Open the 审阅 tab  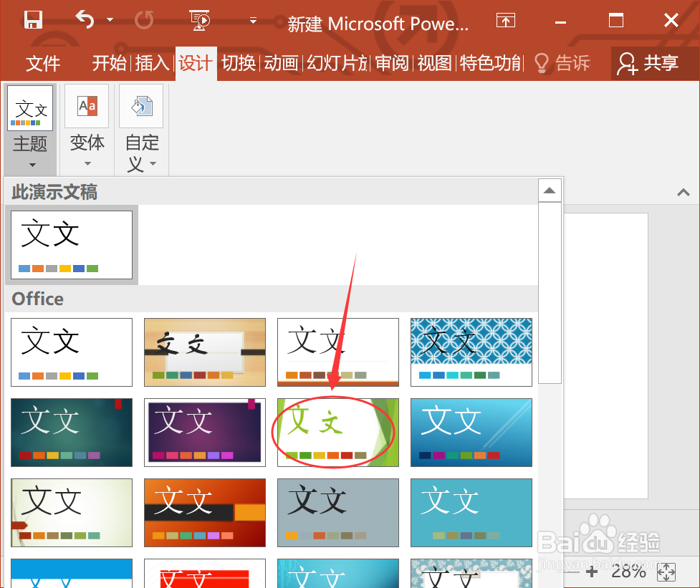[x=392, y=63]
